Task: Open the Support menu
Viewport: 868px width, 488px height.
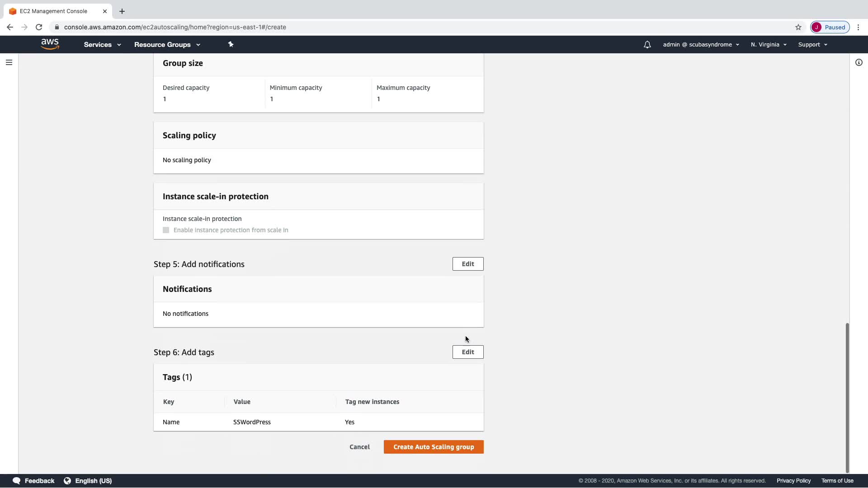Action: [812, 45]
